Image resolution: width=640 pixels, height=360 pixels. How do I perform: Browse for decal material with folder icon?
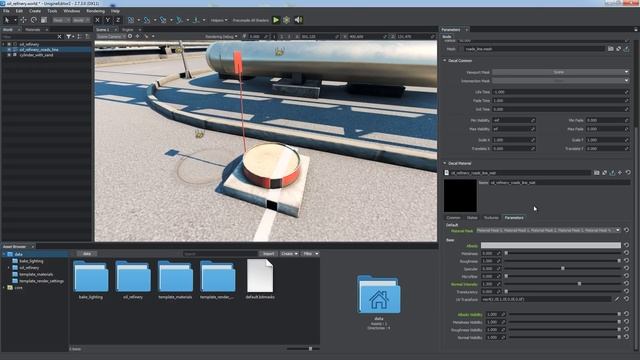pos(597,173)
